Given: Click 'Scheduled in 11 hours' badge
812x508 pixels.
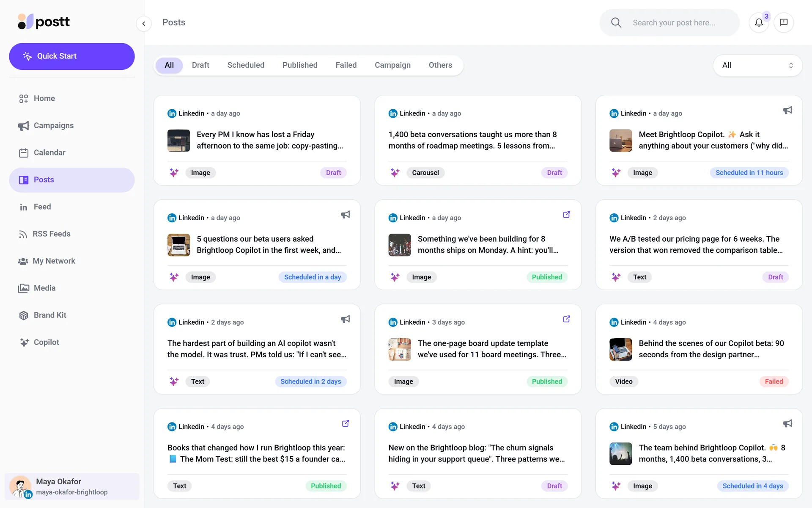Looking at the screenshot, I should coord(749,173).
